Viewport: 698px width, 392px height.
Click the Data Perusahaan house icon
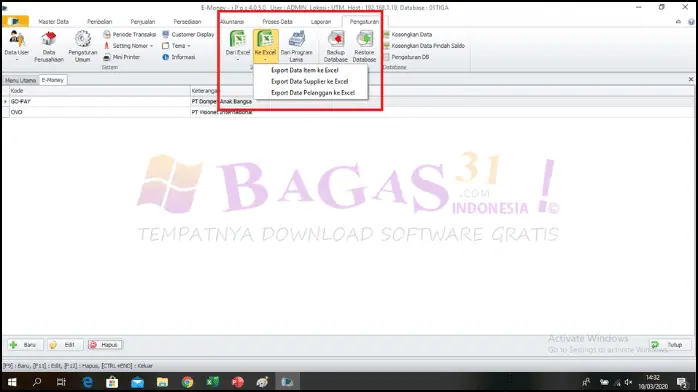[x=49, y=39]
